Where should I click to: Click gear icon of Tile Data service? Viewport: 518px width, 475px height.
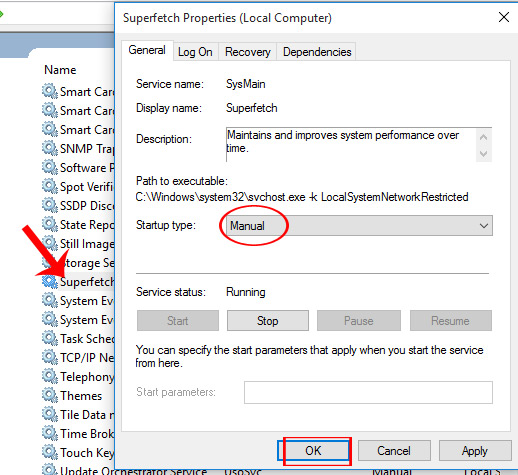coord(50,414)
